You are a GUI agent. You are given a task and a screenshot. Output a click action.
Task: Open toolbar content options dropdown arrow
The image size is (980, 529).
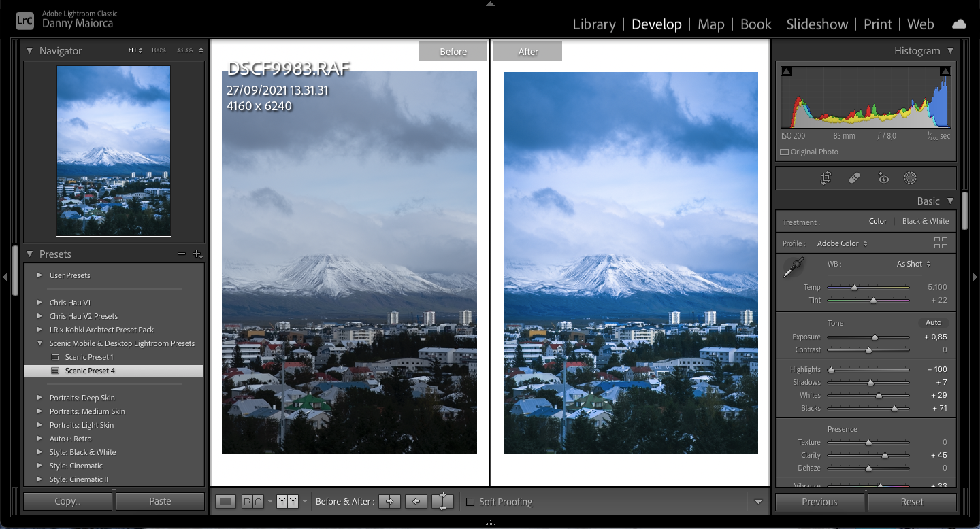pyautogui.click(x=759, y=502)
